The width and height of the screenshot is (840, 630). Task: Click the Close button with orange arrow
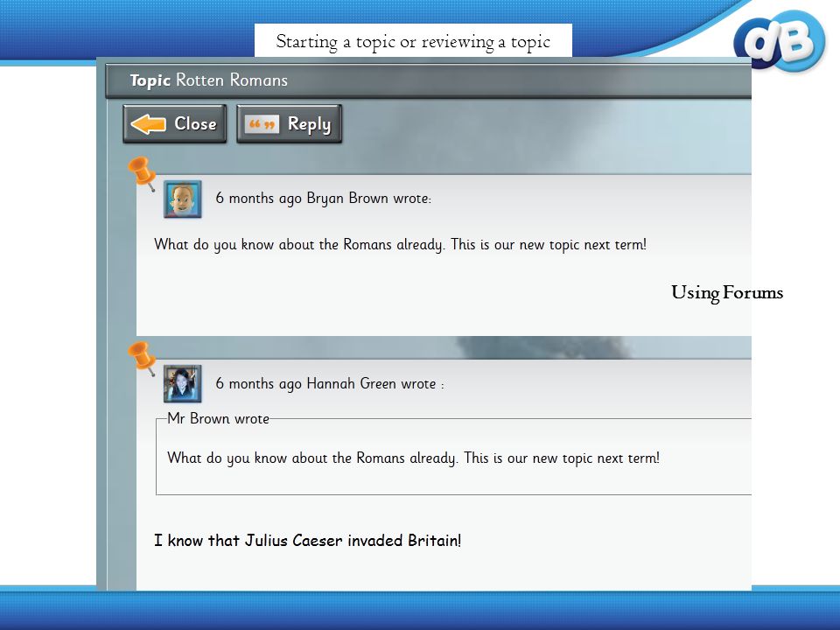pos(175,123)
